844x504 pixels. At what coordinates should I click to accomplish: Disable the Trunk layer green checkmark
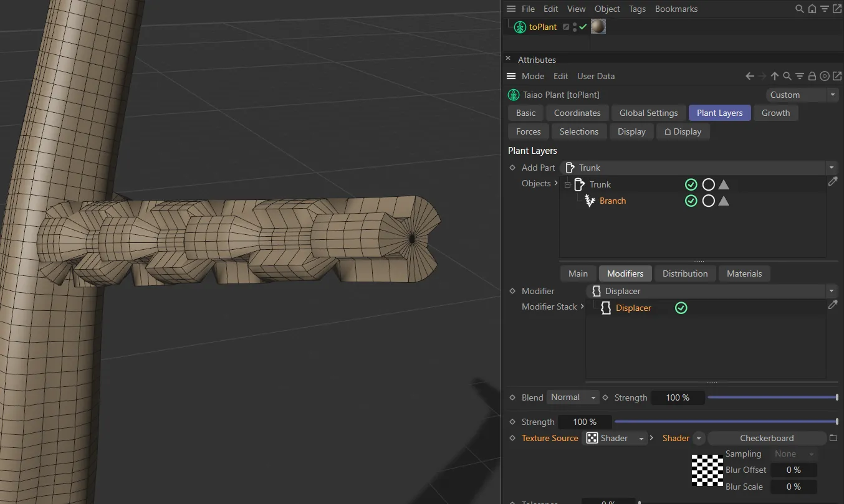(691, 184)
